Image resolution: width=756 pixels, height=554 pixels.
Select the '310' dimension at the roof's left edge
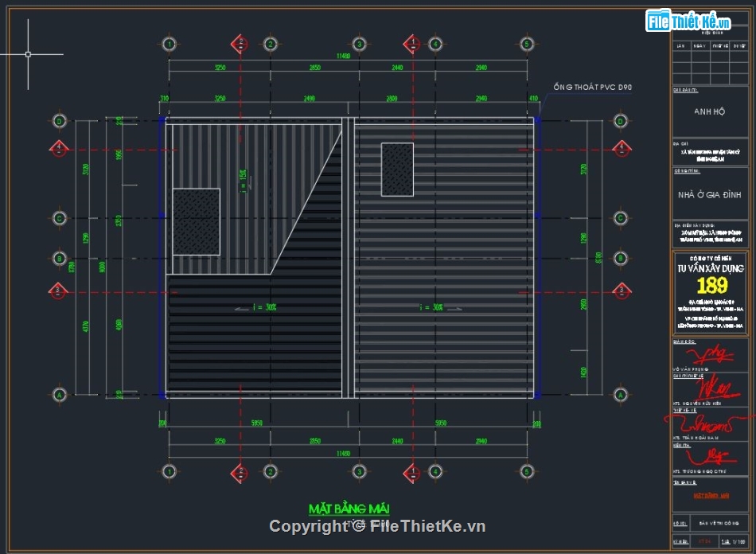[165, 99]
